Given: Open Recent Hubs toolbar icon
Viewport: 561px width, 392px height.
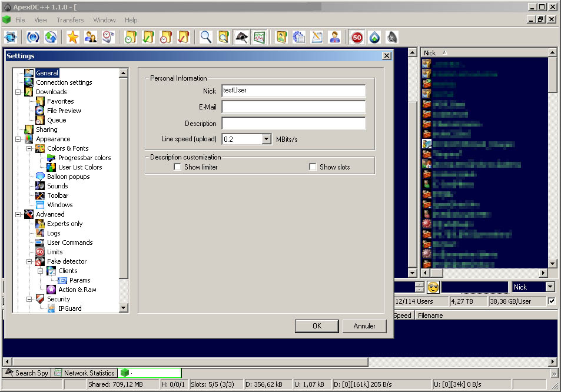Looking at the screenshot, I should coord(108,37).
